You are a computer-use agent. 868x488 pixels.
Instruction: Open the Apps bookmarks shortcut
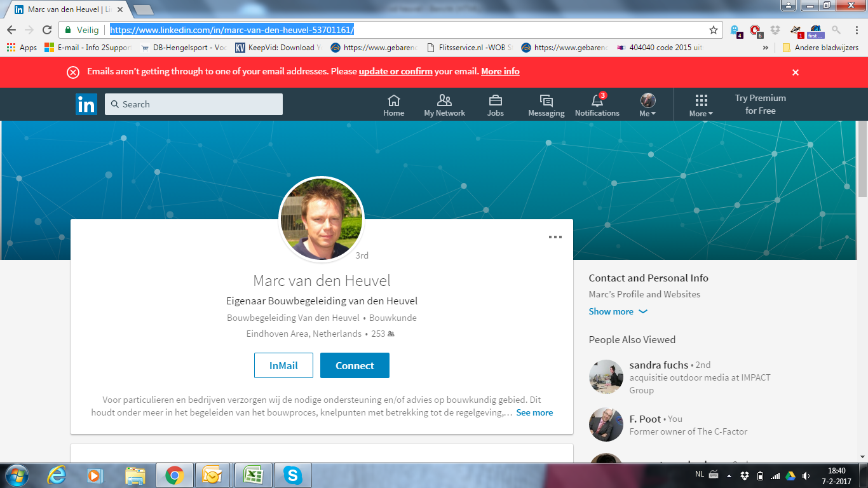(22, 48)
